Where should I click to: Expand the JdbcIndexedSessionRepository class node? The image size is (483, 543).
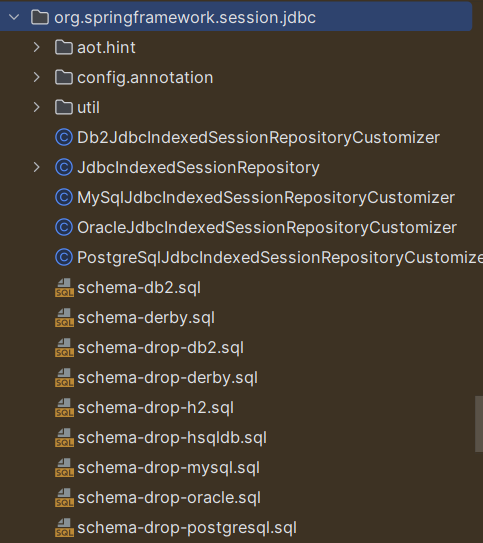pos(37,168)
